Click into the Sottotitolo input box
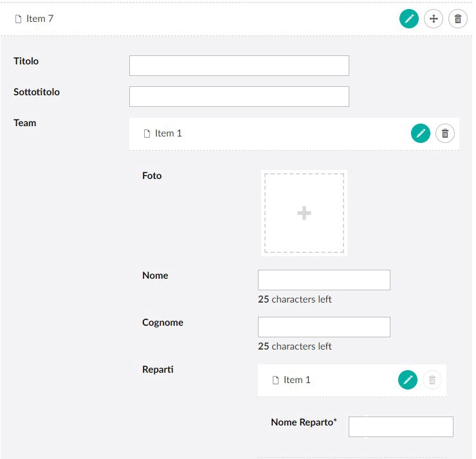Viewport: 476px width, 459px height. coord(239,97)
